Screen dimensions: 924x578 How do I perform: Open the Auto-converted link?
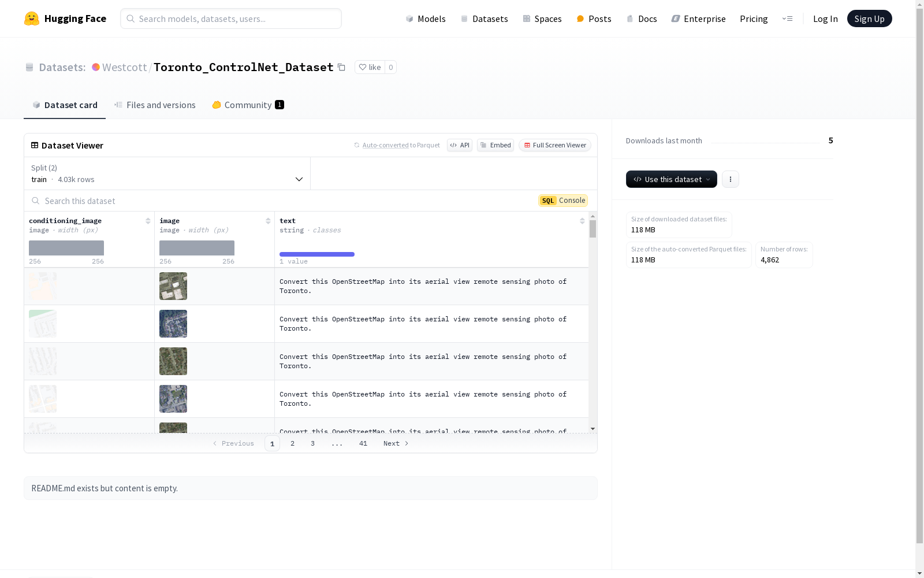[x=385, y=145]
